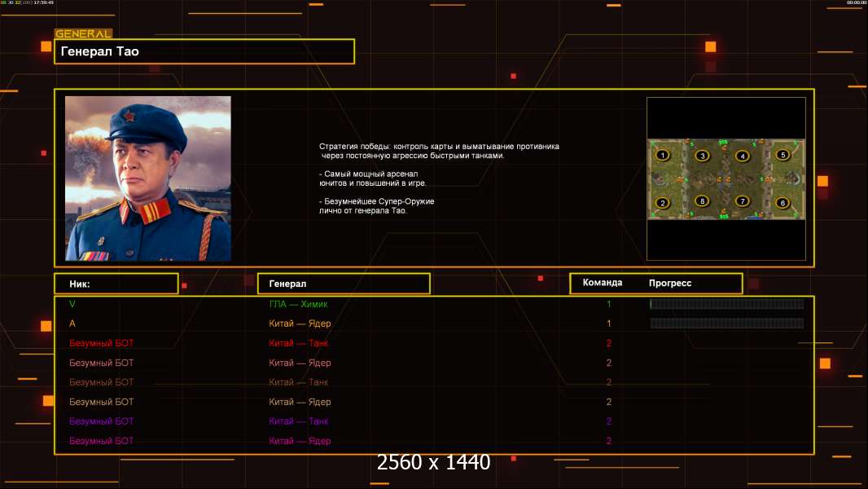Choose start position 6 marker on minimap
The height and width of the screenshot is (489, 868).
783,203
